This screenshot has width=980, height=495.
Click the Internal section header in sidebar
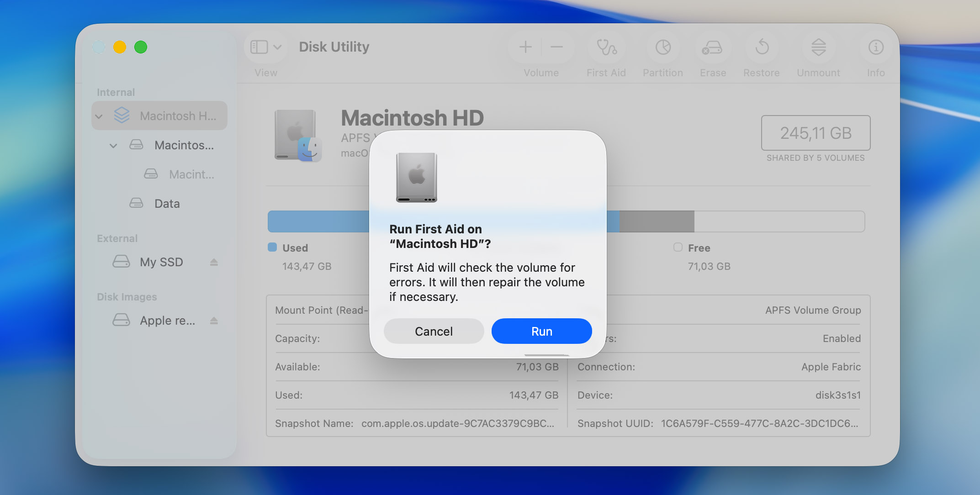click(x=116, y=92)
